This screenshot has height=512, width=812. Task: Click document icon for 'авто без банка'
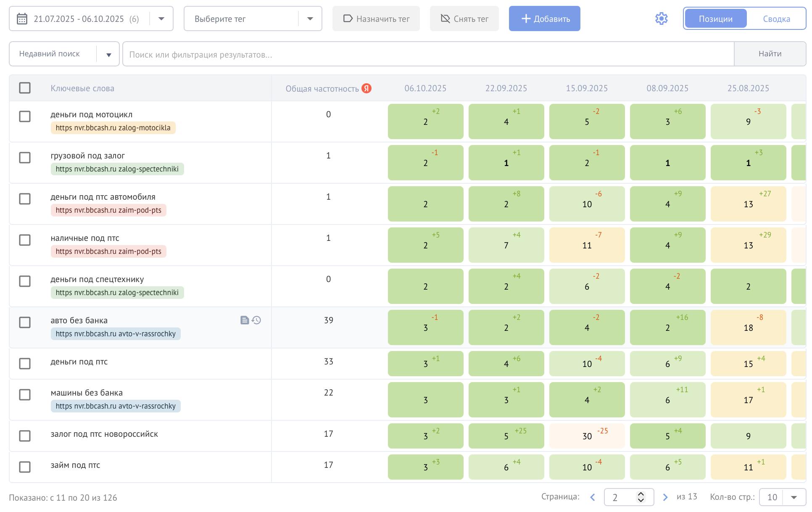point(245,320)
